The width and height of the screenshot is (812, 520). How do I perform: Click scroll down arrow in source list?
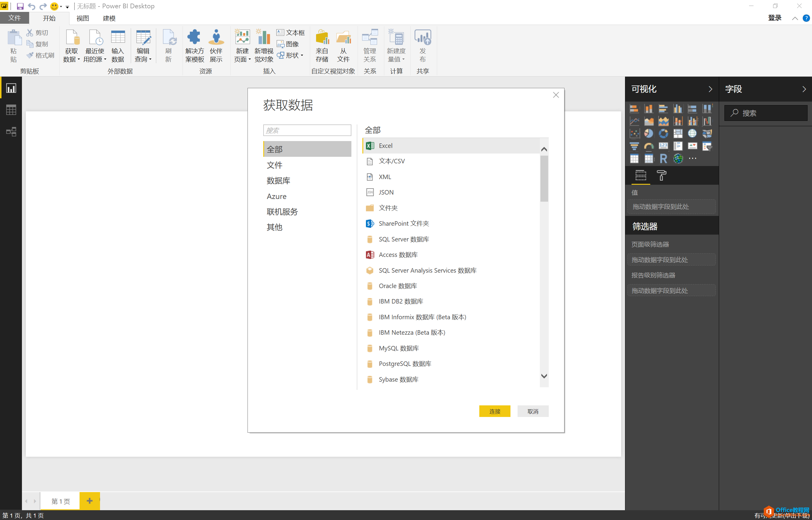[x=544, y=376]
